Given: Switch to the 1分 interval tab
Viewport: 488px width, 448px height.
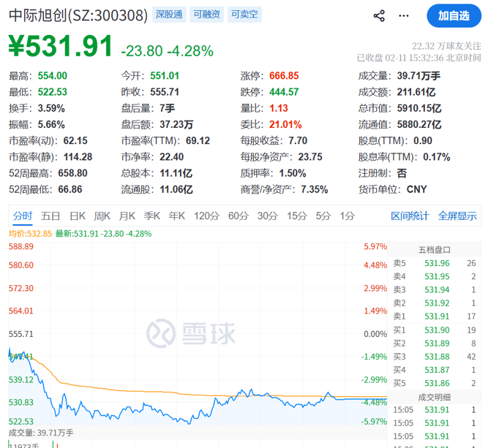Looking at the screenshot, I should pos(347,216).
